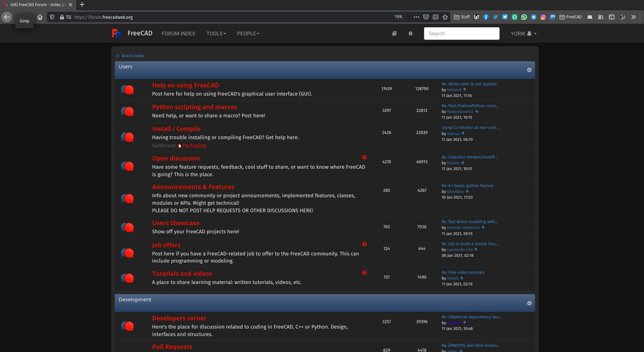Click Python scripting forum status icon
This screenshot has width=644, height=352.
click(x=127, y=112)
